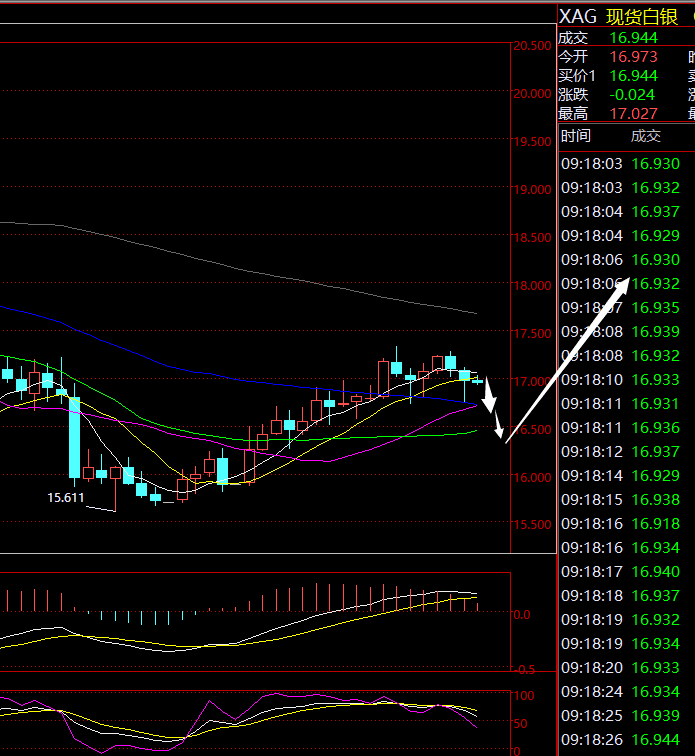Select the tick row 09:18:14 priced 16.929
The image size is (695, 756).
(x=620, y=476)
